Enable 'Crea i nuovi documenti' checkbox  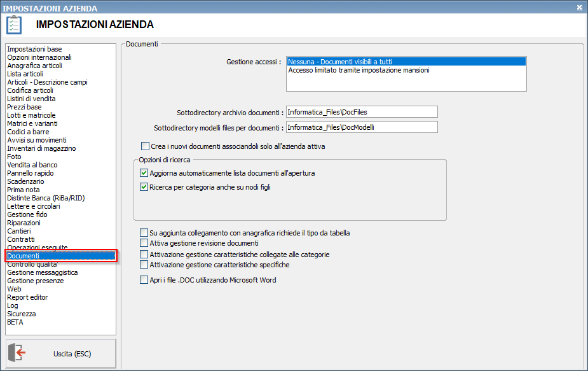point(145,146)
